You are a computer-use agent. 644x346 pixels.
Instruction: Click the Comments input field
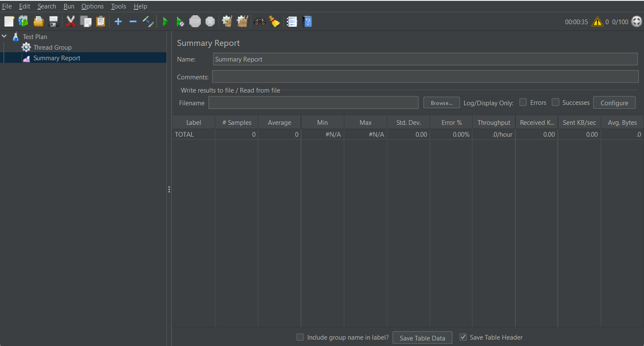425,76
